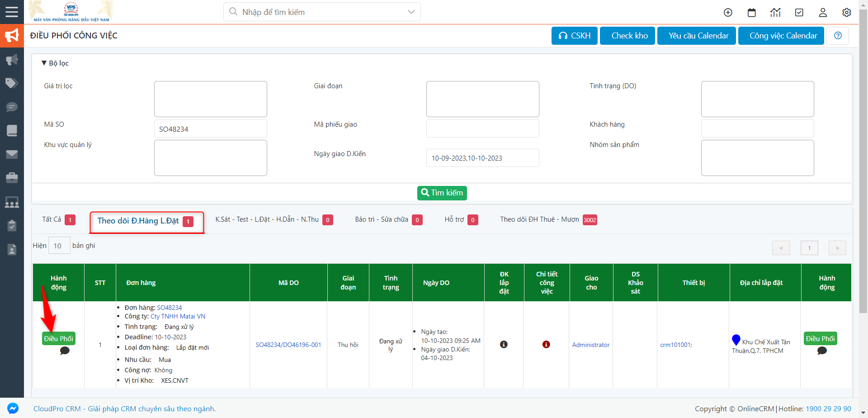
Task: Click the Check kho button
Action: coord(627,36)
